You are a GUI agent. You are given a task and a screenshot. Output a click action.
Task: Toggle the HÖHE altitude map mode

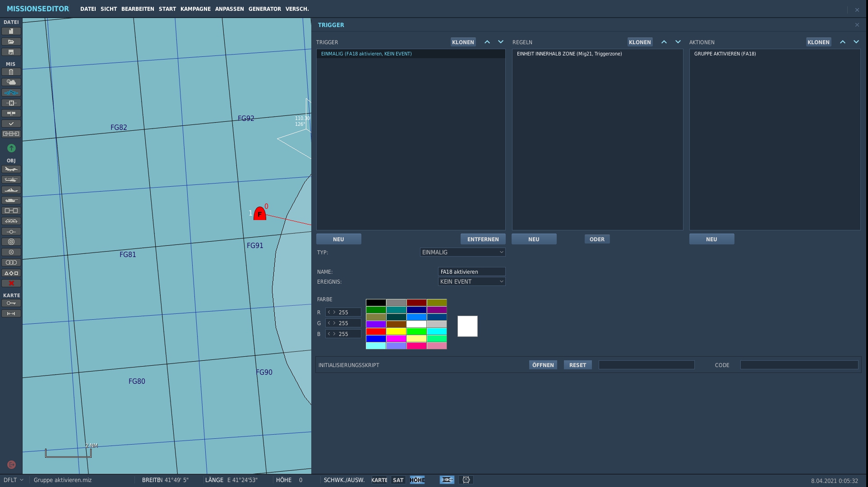click(x=417, y=480)
